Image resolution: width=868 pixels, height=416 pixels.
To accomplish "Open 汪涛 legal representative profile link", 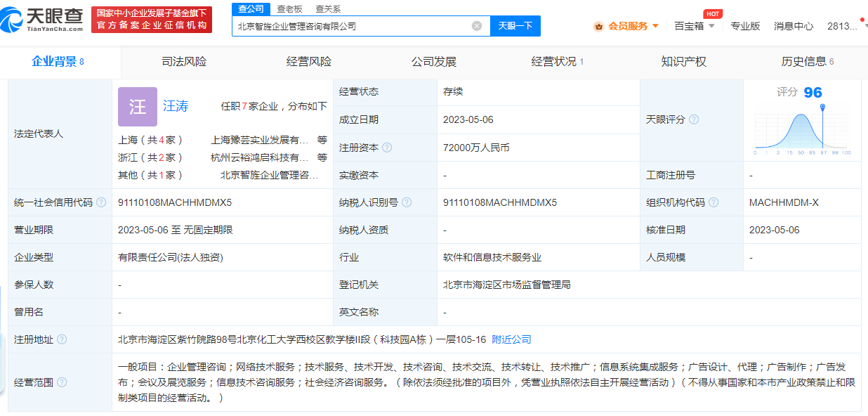I will (x=176, y=106).
